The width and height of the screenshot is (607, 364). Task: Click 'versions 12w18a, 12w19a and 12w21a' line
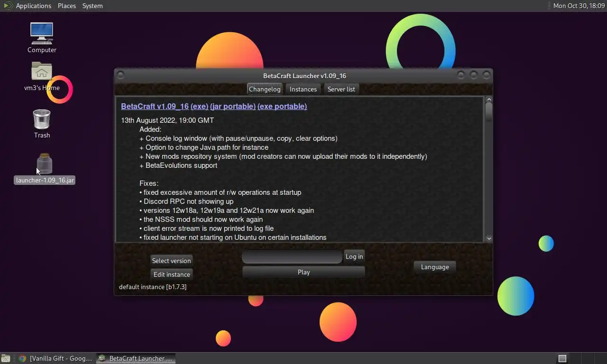click(x=227, y=210)
